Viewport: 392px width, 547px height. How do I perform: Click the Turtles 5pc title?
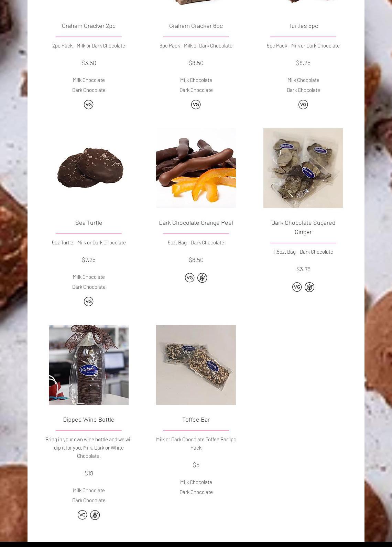pos(303,25)
